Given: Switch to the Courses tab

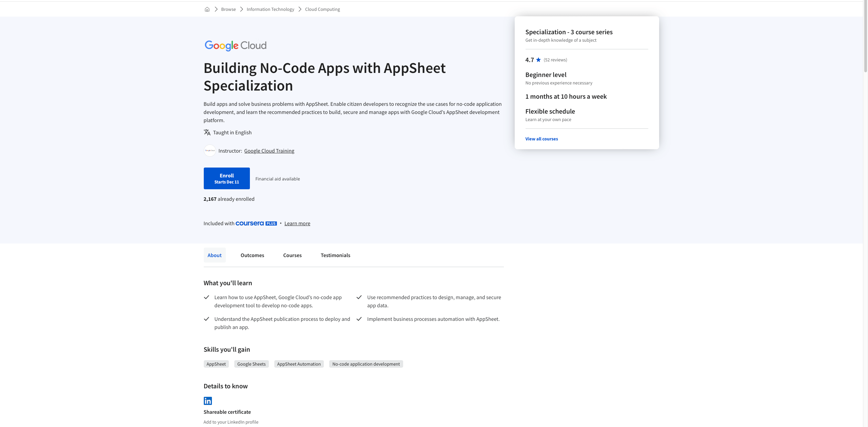Looking at the screenshot, I should pos(292,255).
